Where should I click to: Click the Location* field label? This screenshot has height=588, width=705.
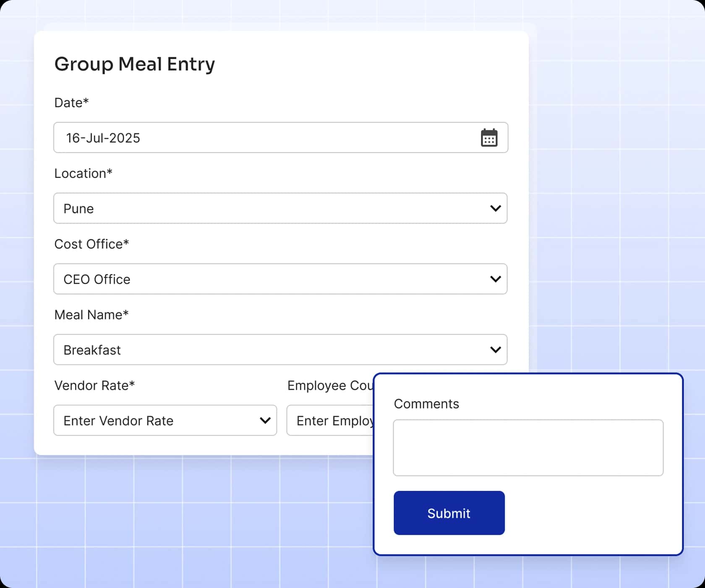[x=83, y=173]
